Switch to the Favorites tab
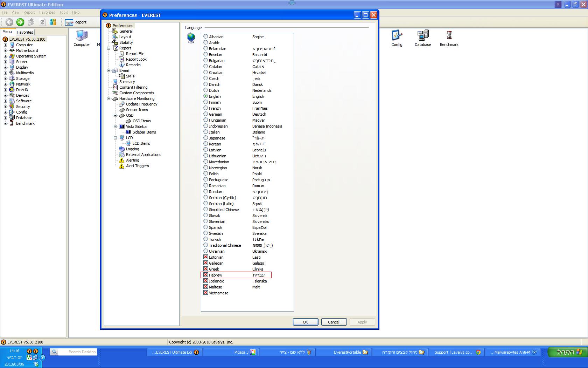The width and height of the screenshot is (588, 368). tap(25, 32)
